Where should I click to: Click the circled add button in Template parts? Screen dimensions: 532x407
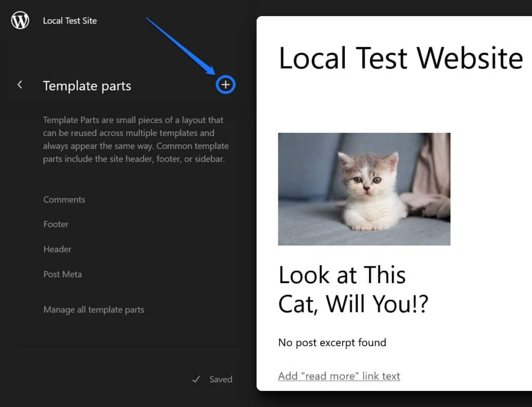coord(225,85)
